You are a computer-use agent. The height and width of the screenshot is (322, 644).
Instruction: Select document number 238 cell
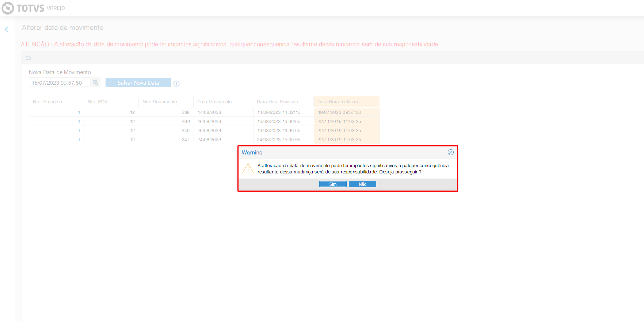(166, 112)
